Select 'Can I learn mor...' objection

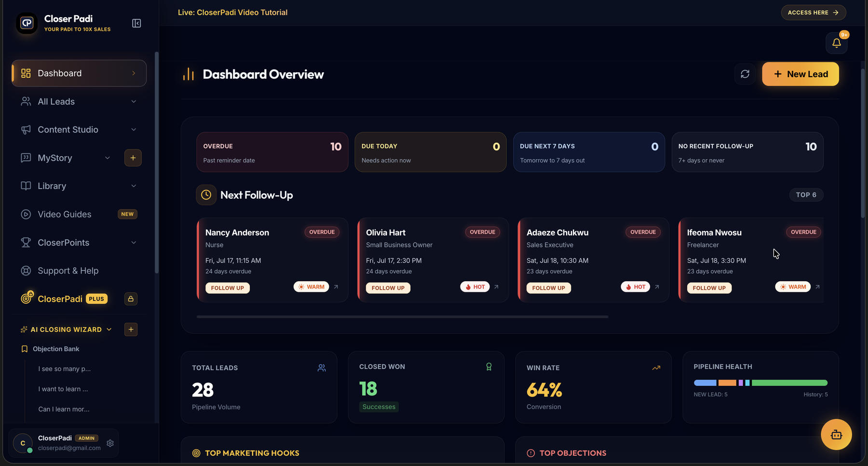[x=64, y=409]
